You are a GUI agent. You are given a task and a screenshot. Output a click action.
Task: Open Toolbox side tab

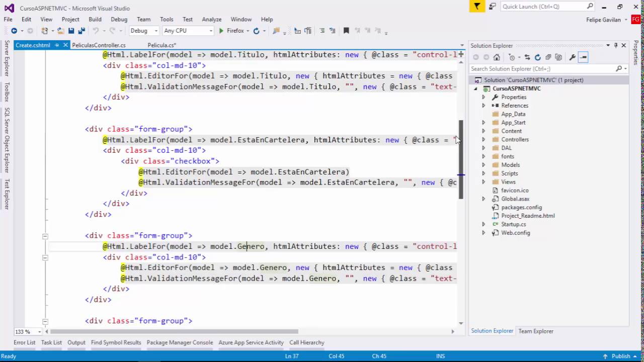(x=7, y=92)
